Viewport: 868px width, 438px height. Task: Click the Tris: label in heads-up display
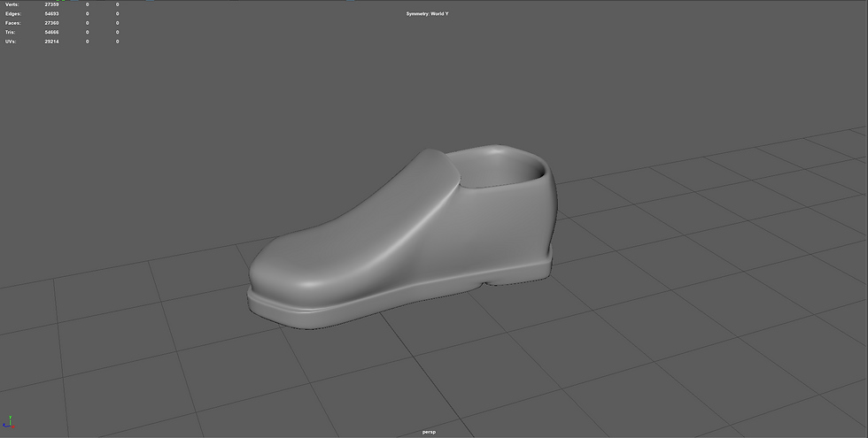tap(11, 32)
